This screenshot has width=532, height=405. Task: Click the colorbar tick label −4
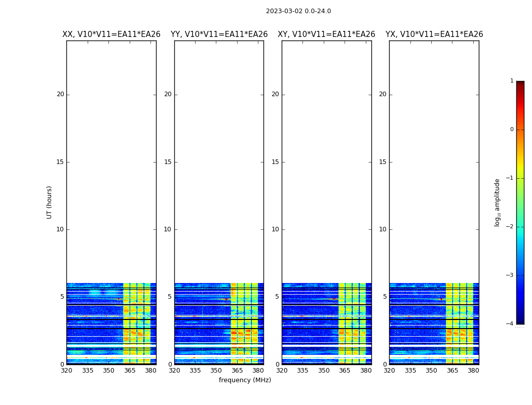click(x=510, y=324)
